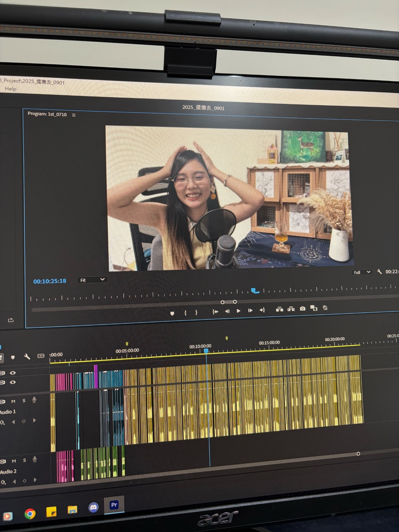This screenshot has width=399, height=532.
Task: Solo the Audio 2 track
Action: [x=24, y=460]
